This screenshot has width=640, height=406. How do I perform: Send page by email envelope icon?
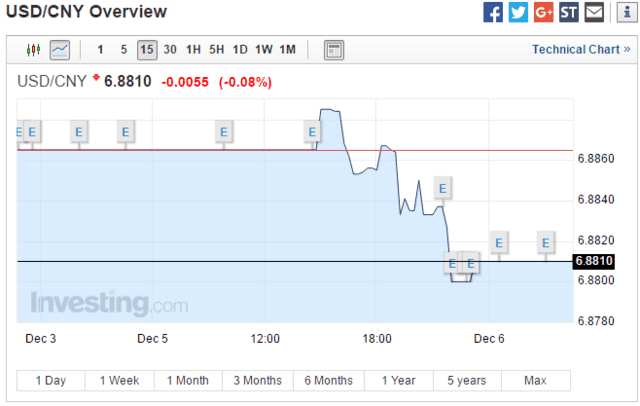point(594,12)
